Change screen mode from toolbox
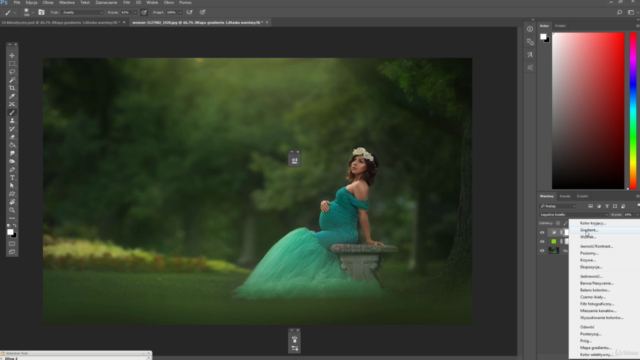 pos(12,252)
